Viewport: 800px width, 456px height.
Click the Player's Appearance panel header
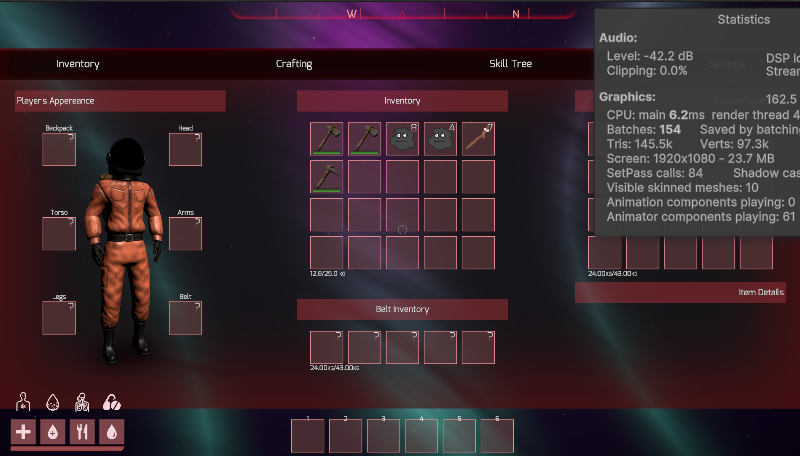pyautogui.click(x=120, y=101)
